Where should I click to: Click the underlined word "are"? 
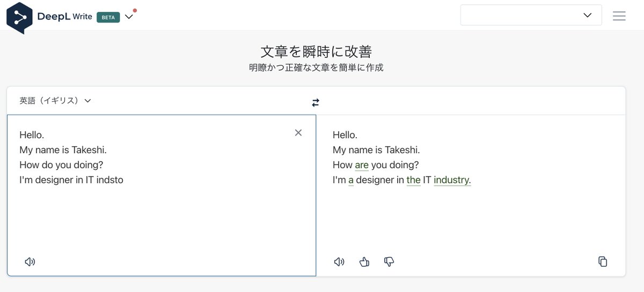(x=362, y=165)
